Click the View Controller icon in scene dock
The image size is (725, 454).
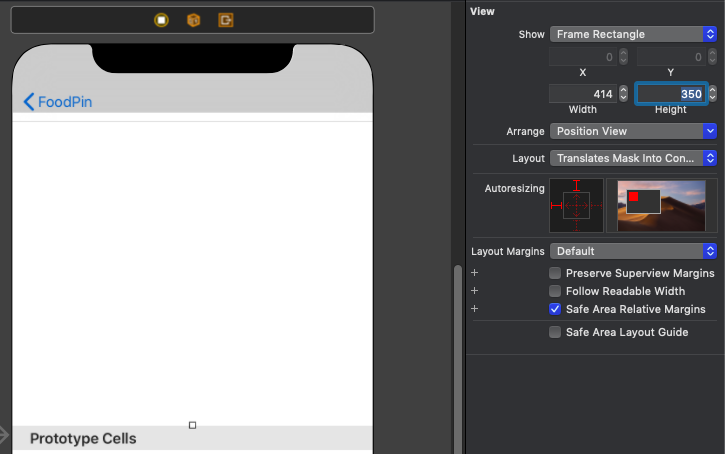(x=161, y=20)
